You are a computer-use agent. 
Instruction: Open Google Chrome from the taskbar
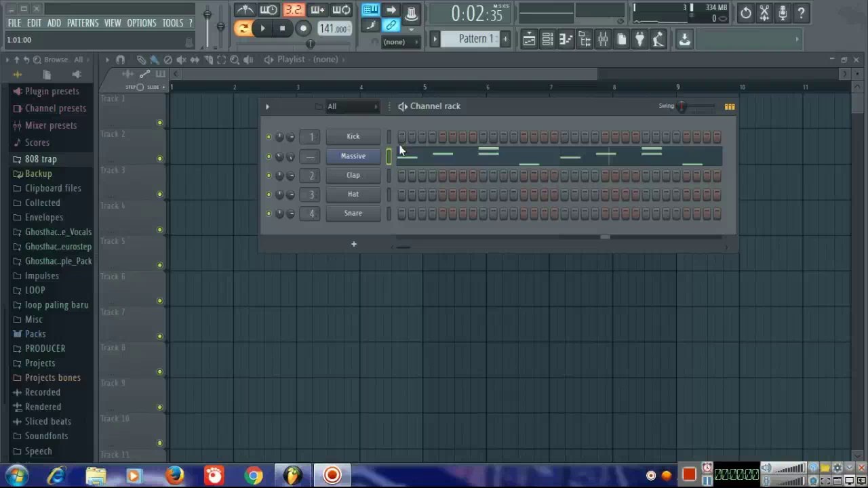[254, 476]
